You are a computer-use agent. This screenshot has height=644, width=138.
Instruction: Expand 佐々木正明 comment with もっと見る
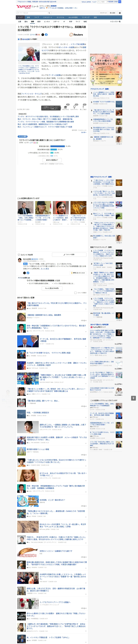(45, 269)
